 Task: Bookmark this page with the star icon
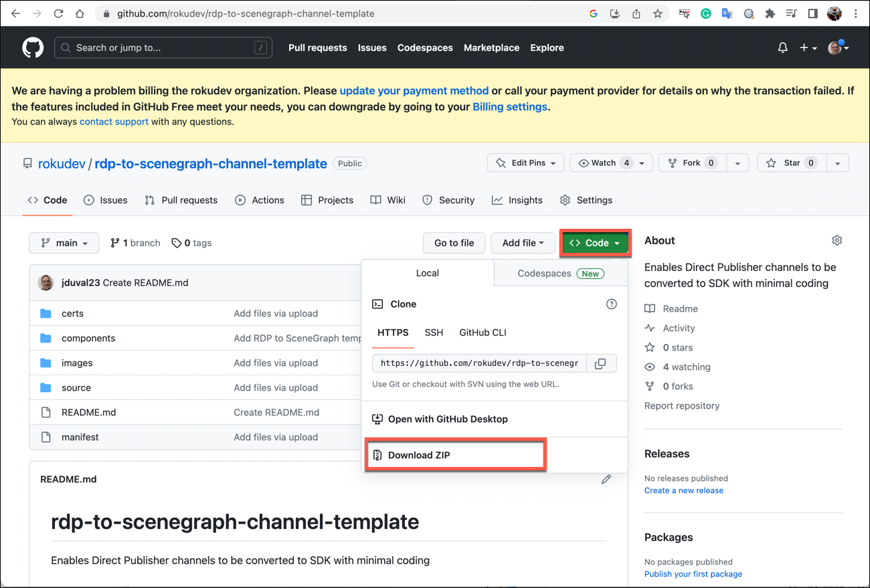tap(658, 13)
